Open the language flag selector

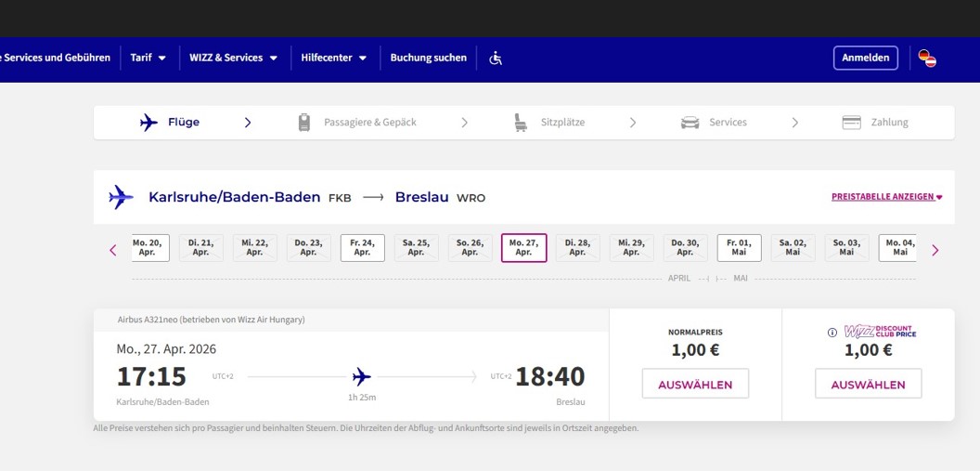pos(927,59)
